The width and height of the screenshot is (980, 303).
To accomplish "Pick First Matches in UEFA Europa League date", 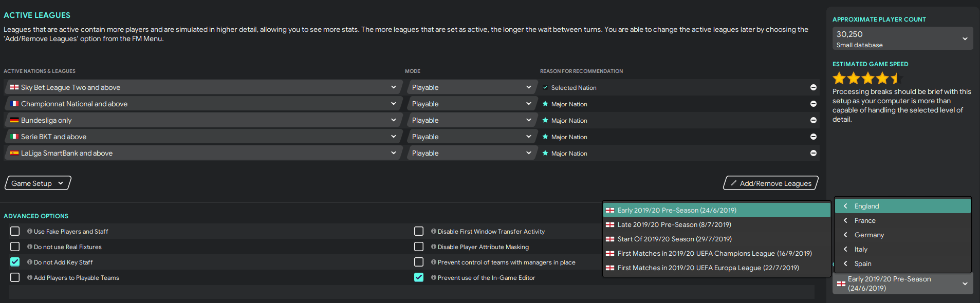I will pyautogui.click(x=716, y=268).
